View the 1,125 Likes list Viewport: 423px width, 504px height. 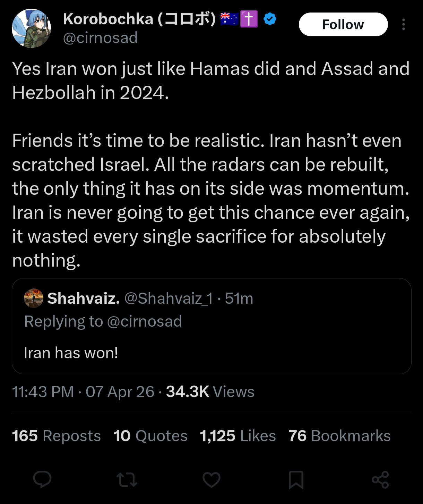click(x=238, y=436)
